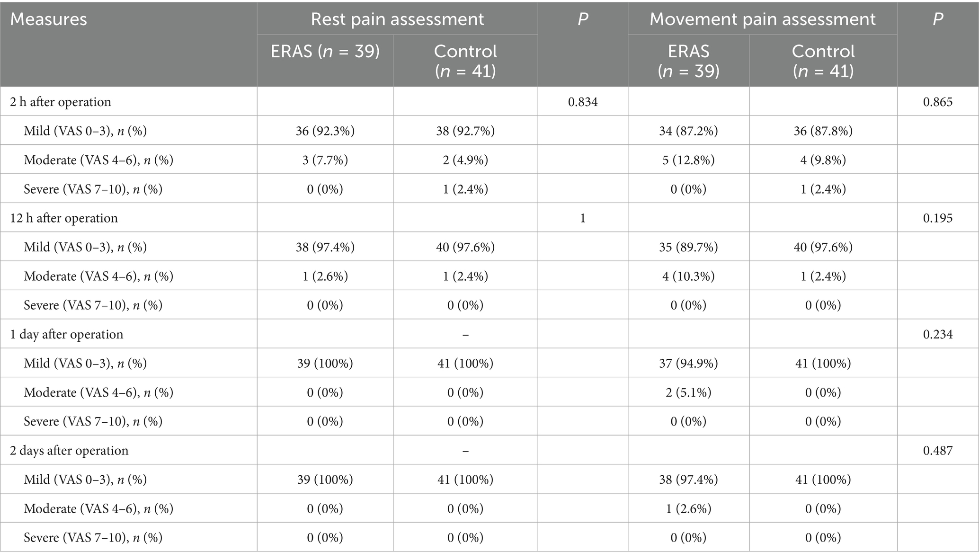This screenshot has width=979, height=560.
Task: Click the P value 0.834 cell
Action: [x=583, y=102]
